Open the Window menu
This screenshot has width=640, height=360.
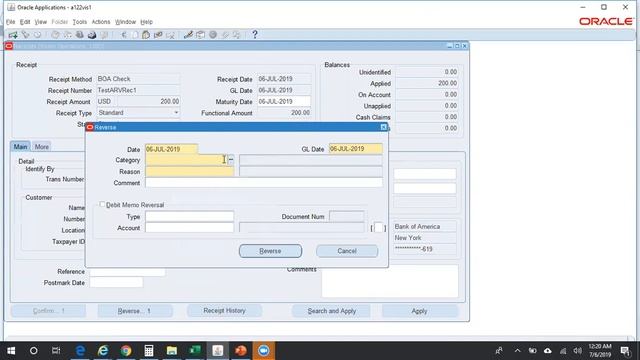coord(125,22)
